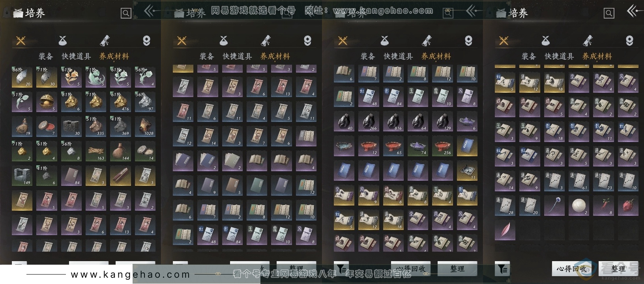The image size is (644, 284).
Task: Select gourd item with count 144
Action: [x=120, y=151]
